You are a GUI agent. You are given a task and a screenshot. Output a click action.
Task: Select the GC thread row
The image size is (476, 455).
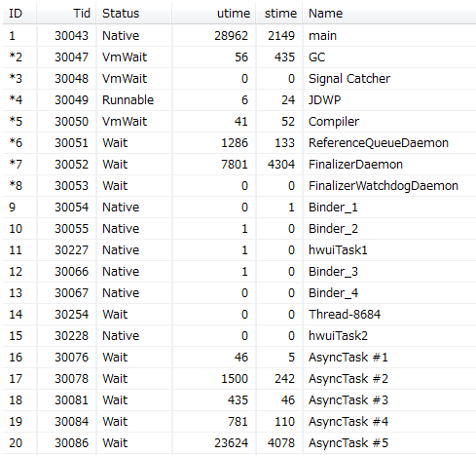click(x=239, y=57)
